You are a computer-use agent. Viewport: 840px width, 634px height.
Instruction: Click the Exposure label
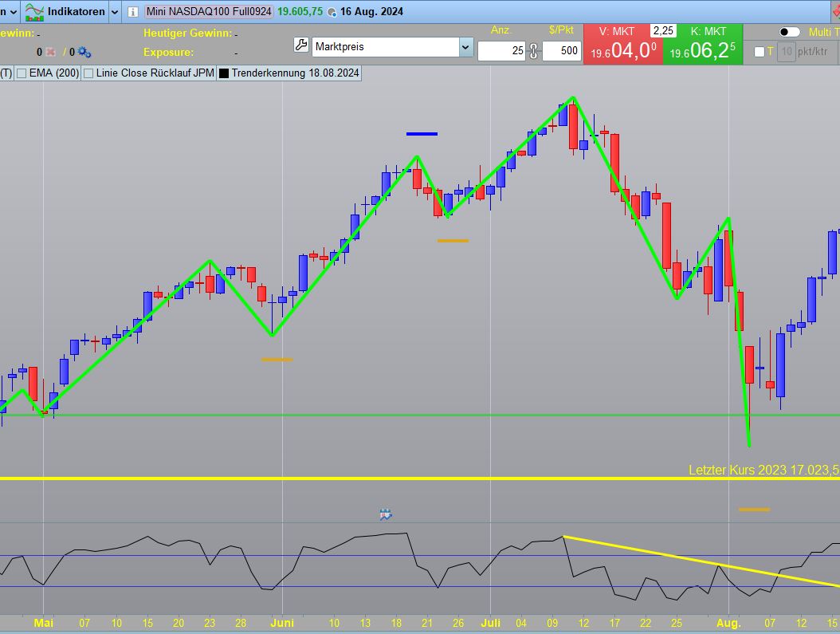[x=168, y=53]
